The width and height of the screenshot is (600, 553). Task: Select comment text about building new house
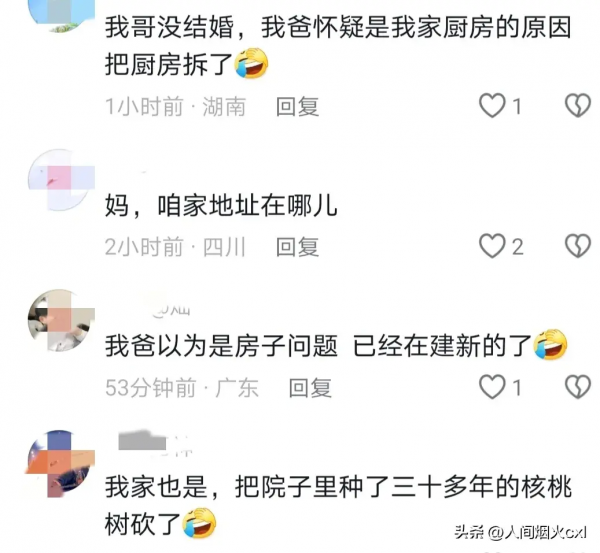336,346
